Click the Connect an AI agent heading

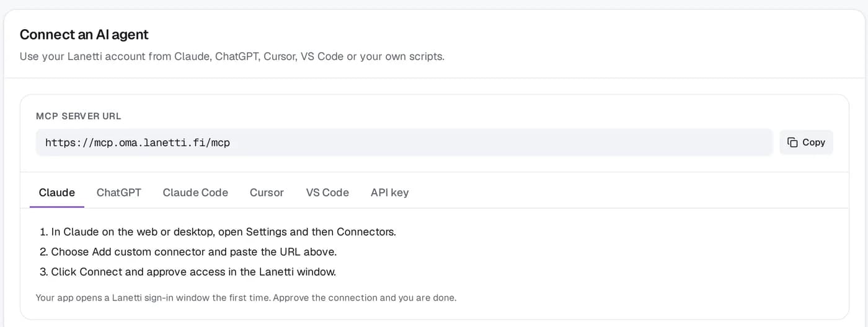(x=84, y=34)
